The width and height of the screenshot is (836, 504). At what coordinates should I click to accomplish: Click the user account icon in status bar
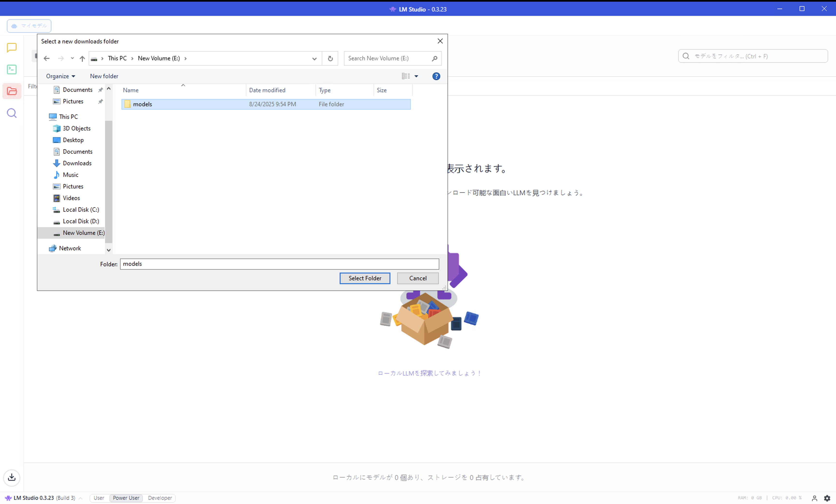(814, 498)
